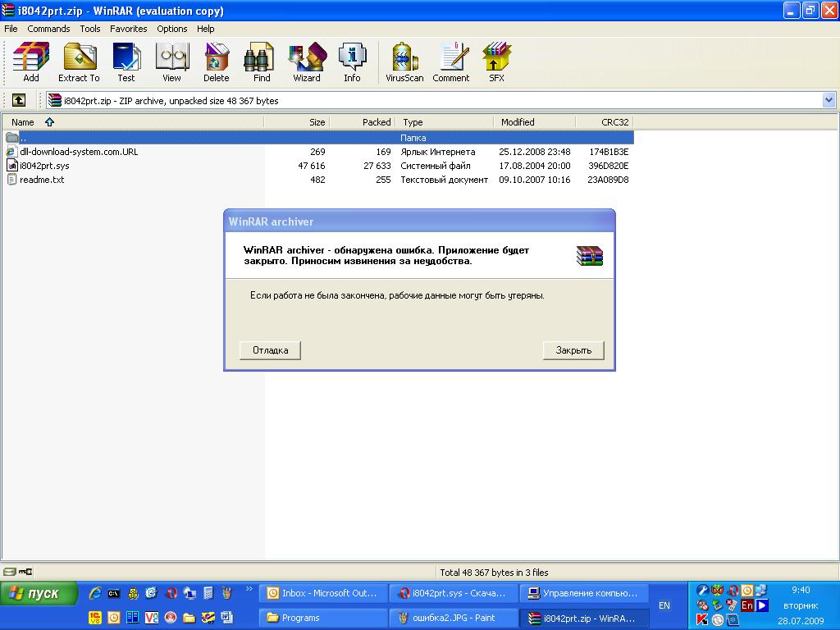
Task: Click the Extract To toolbar icon
Action: (79, 62)
